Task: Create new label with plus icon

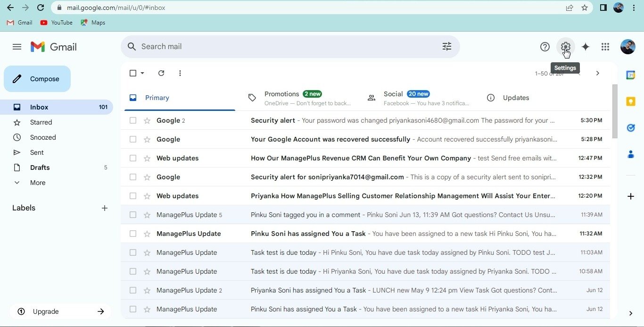Action: (105, 208)
